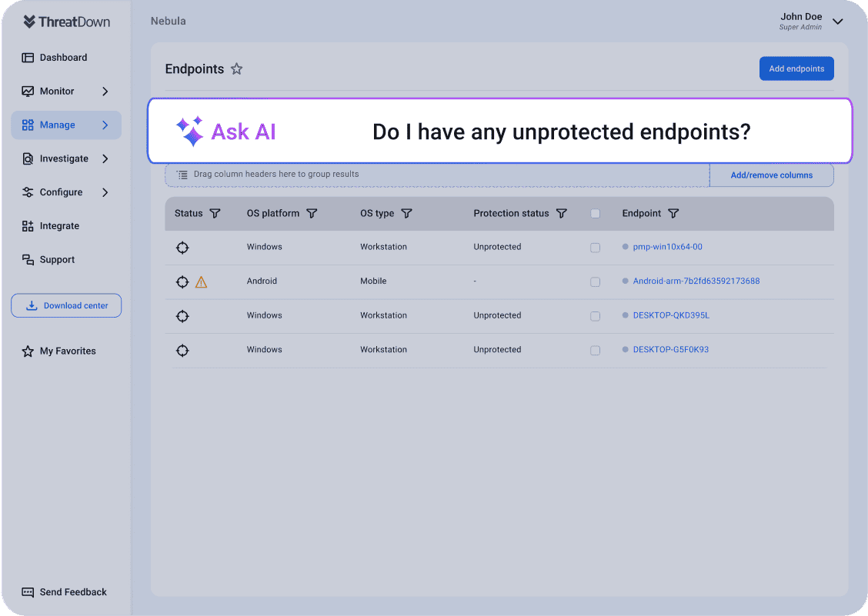Open the Protection status filter
868x616 pixels.
pyautogui.click(x=561, y=214)
